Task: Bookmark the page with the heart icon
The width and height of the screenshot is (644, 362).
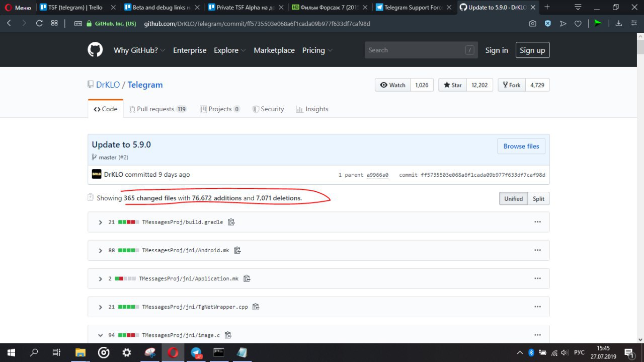Action: (578, 23)
